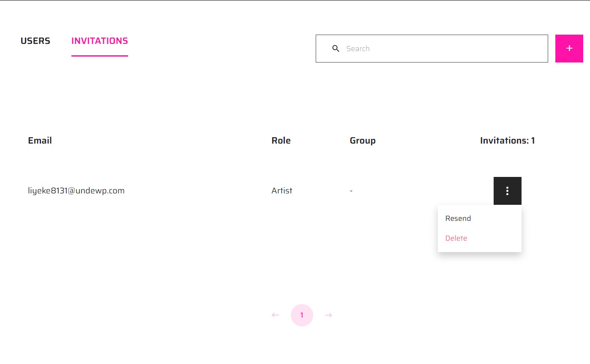This screenshot has width=590, height=364.
Task: Click email liyeke8131@undewp.com
Action: coord(76,190)
